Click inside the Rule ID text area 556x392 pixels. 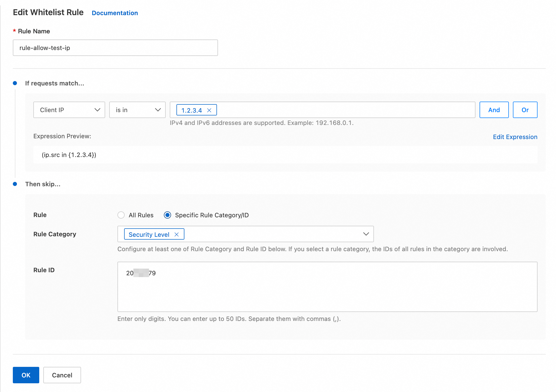point(327,290)
